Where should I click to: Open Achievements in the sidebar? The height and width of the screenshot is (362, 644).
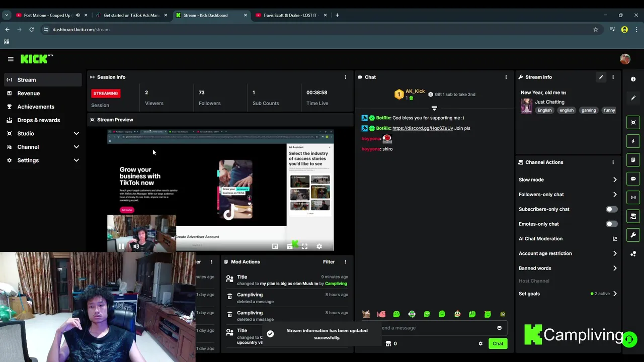click(43, 107)
